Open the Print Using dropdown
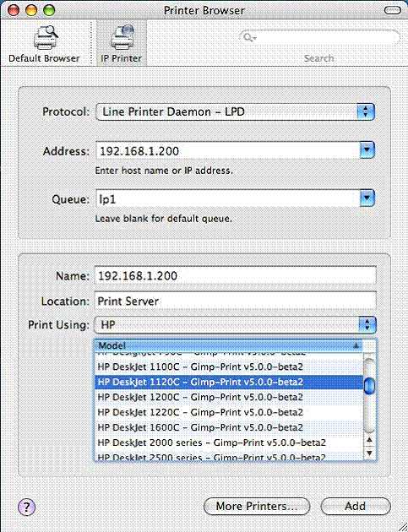Screen dimensions: 408x532 (x=235, y=325)
